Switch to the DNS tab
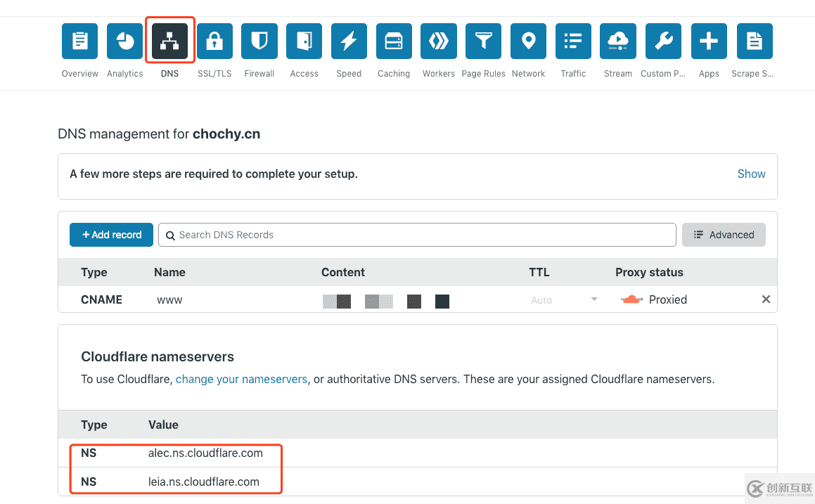 [x=169, y=41]
